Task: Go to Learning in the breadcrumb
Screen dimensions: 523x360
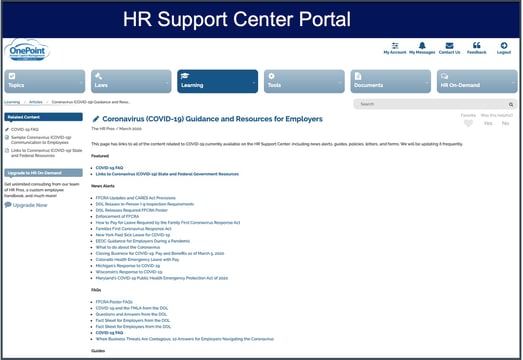Action: [x=12, y=102]
